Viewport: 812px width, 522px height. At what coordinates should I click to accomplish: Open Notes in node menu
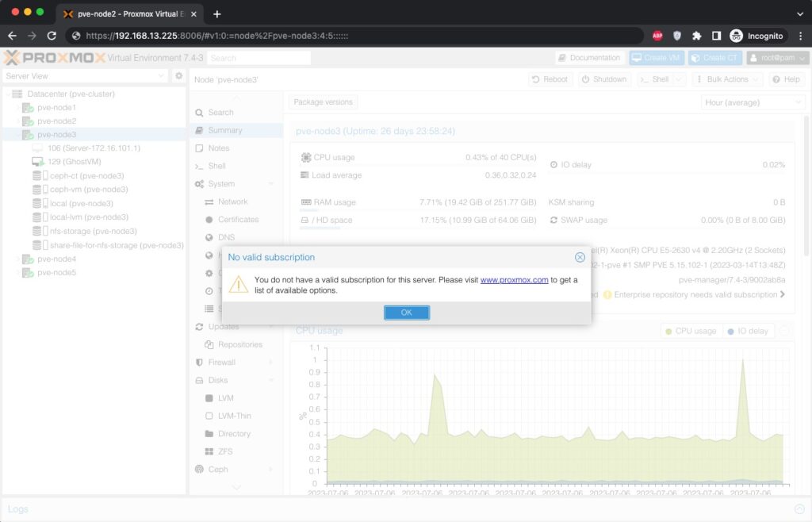click(236, 148)
